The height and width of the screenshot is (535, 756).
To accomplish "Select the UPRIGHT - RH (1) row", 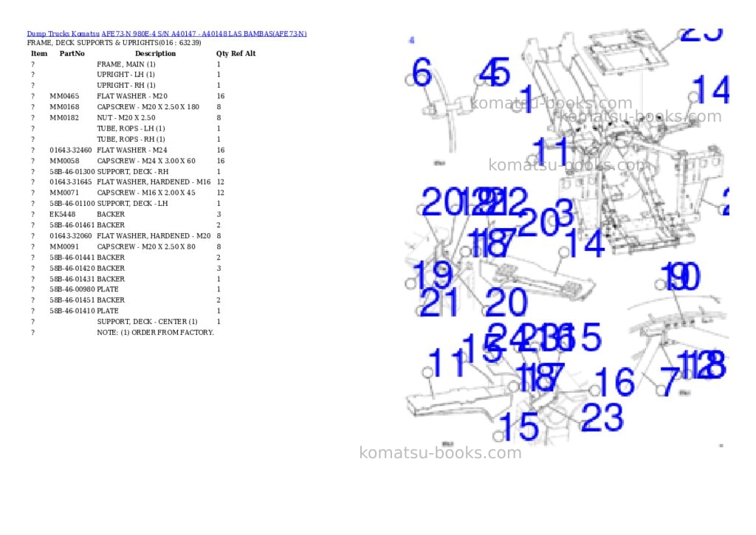I will 126,86.
